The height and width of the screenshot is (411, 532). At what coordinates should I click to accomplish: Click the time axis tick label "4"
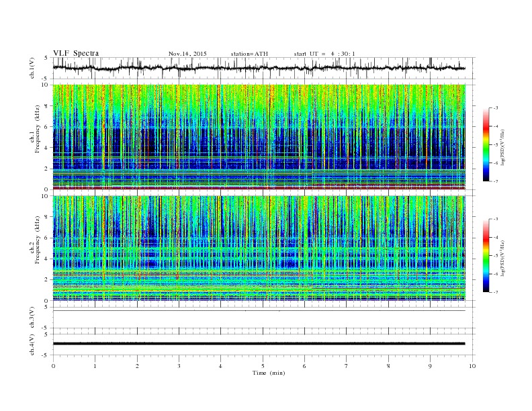click(221, 366)
